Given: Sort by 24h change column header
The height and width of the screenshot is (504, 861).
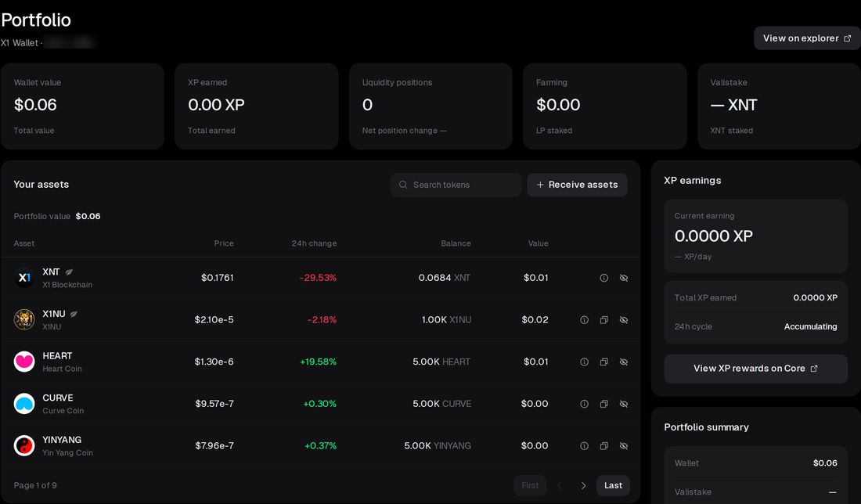Looking at the screenshot, I should [314, 243].
